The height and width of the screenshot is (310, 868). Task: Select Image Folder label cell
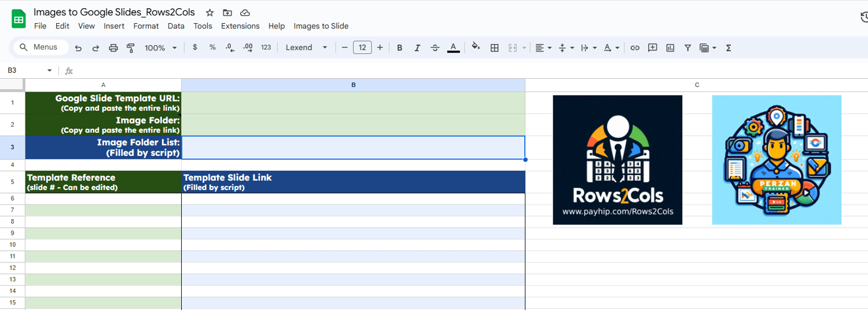104,125
